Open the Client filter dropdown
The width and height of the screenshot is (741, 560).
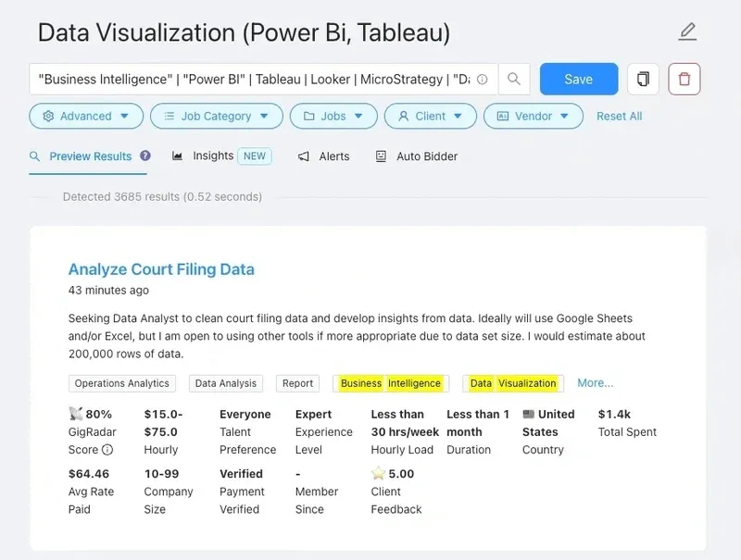pyautogui.click(x=431, y=116)
